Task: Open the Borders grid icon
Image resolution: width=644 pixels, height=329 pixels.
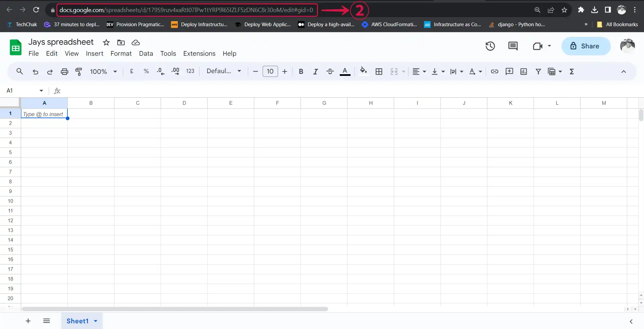Action: [x=379, y=72]
